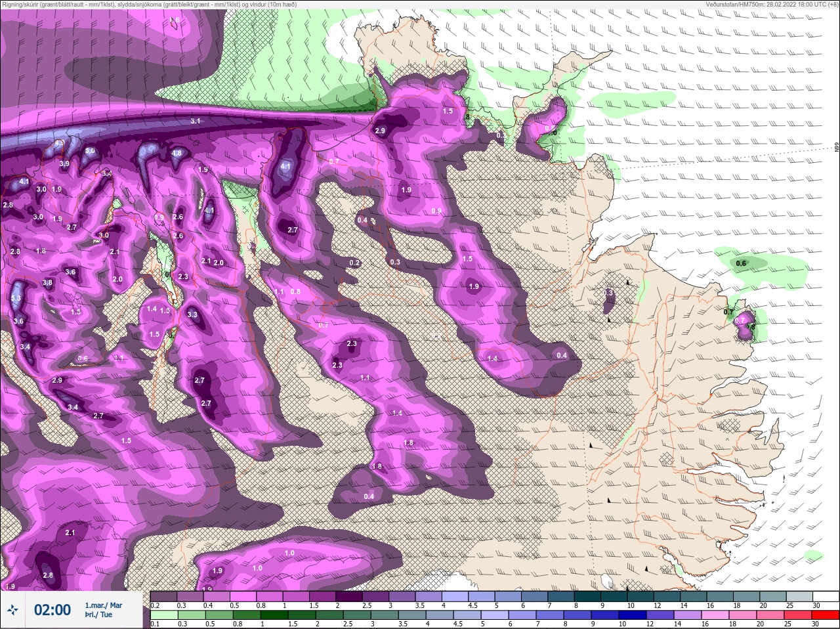Click the 4.8 precipitation value
840x629 pixels.
pyautogui.click(x=177, y=154)
